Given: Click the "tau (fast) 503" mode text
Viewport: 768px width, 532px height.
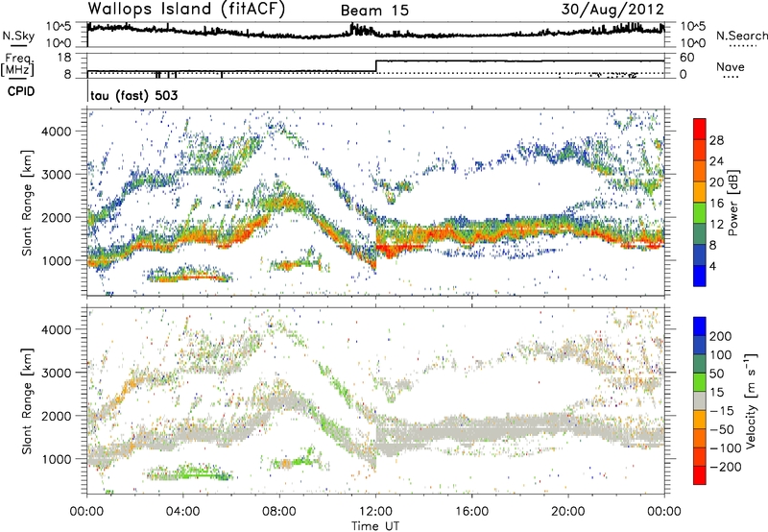Looking at the screenshot, I should [134, 95].
